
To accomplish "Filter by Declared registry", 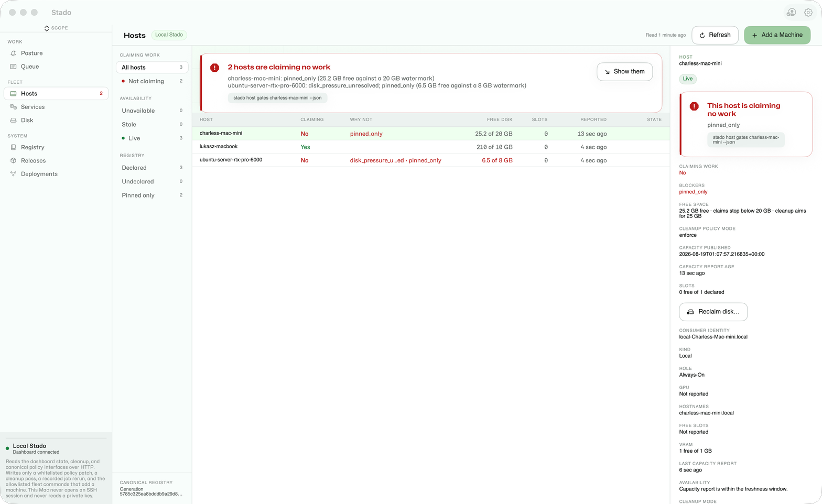I will coord(152,168).
